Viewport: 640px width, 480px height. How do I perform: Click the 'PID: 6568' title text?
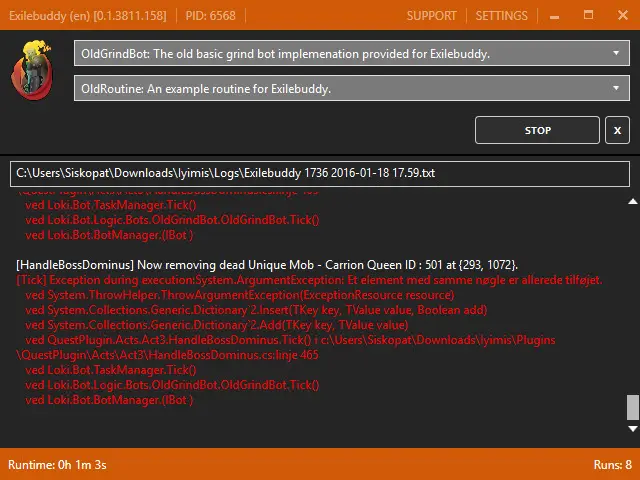point(210,16)
